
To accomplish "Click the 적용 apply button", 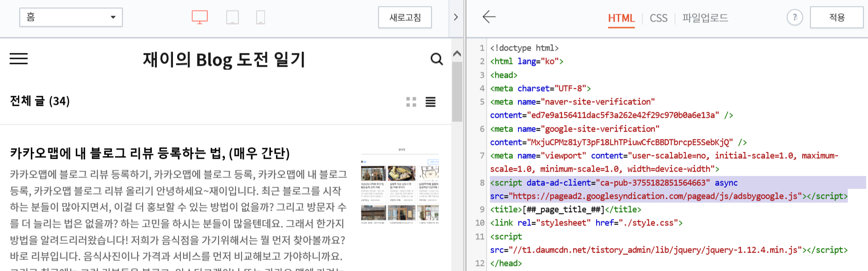I will coord(837,17).
